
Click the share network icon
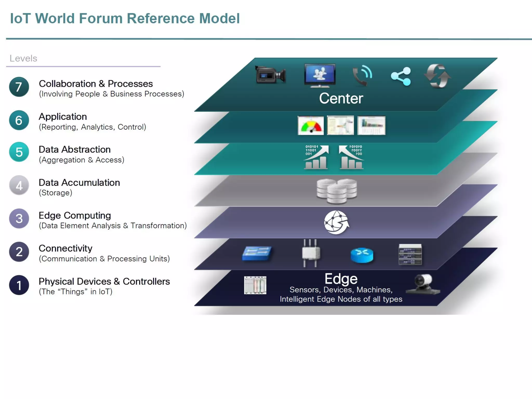401,76
